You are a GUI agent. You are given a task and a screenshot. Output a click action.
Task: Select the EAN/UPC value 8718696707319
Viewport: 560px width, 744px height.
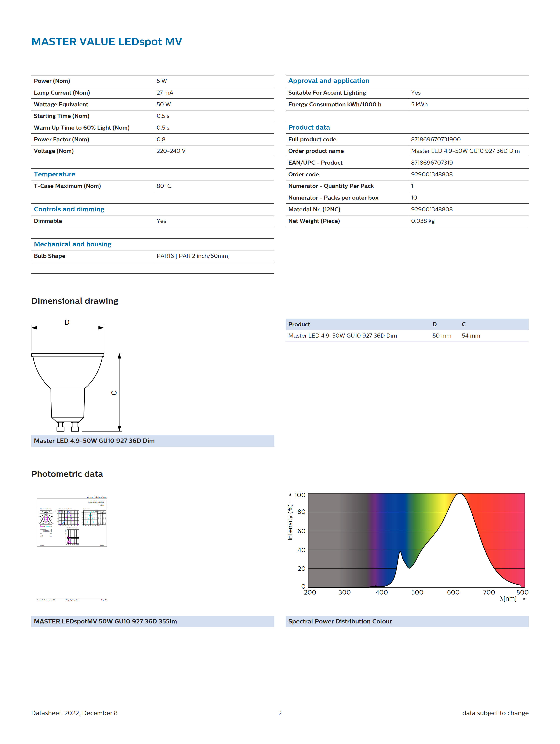(x=432, y=162)
